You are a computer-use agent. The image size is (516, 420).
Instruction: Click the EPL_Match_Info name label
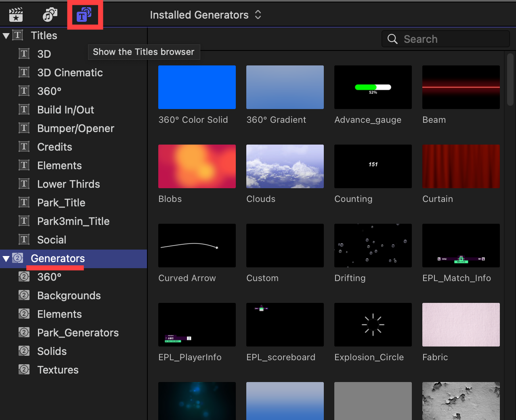tap(457, 278)
